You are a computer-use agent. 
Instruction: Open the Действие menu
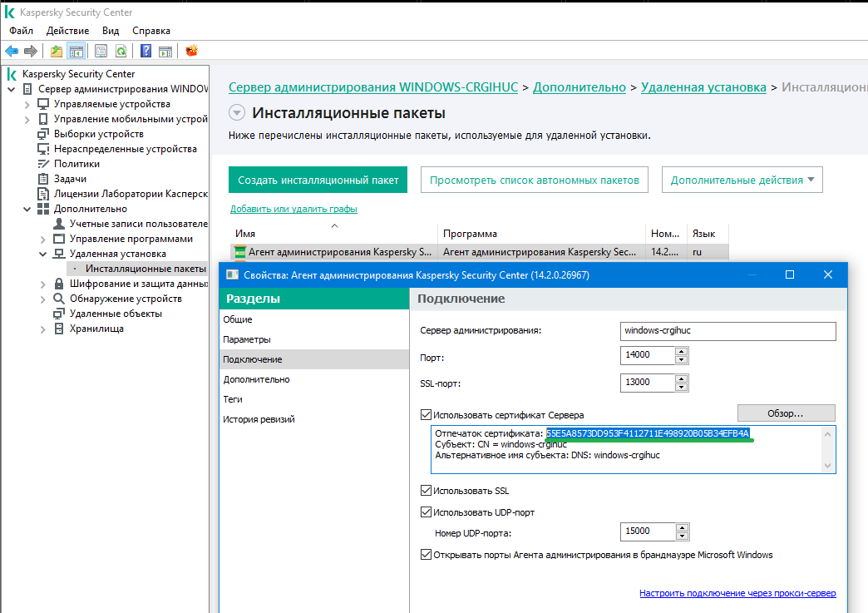coord(67,31)
